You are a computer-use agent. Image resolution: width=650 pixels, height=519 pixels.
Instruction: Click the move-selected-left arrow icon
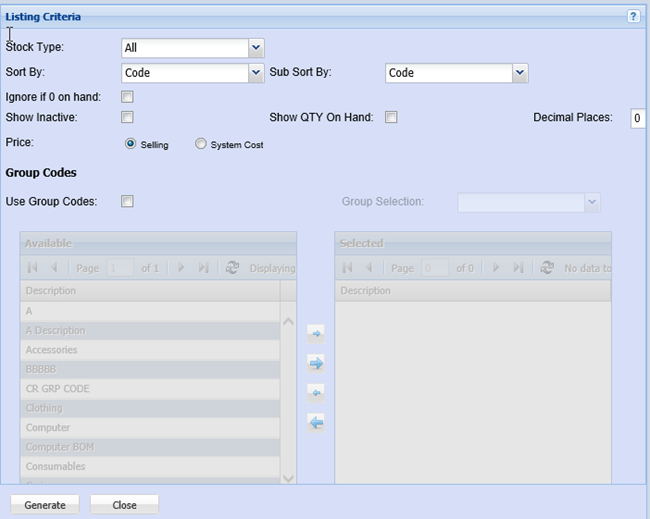pos(316,393)
